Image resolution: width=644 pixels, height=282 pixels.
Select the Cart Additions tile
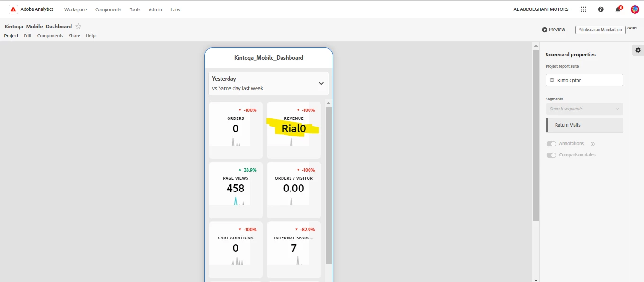(x=236, y=250)
